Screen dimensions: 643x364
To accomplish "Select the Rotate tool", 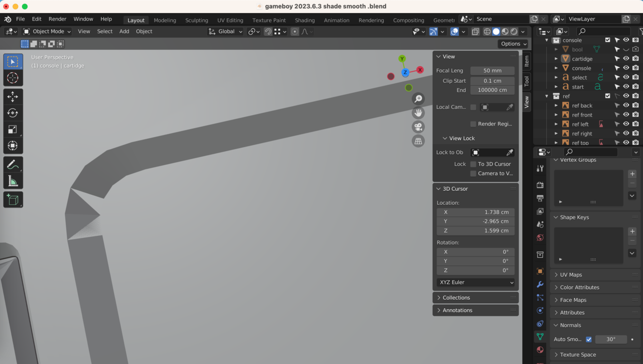I will point(13,113).
